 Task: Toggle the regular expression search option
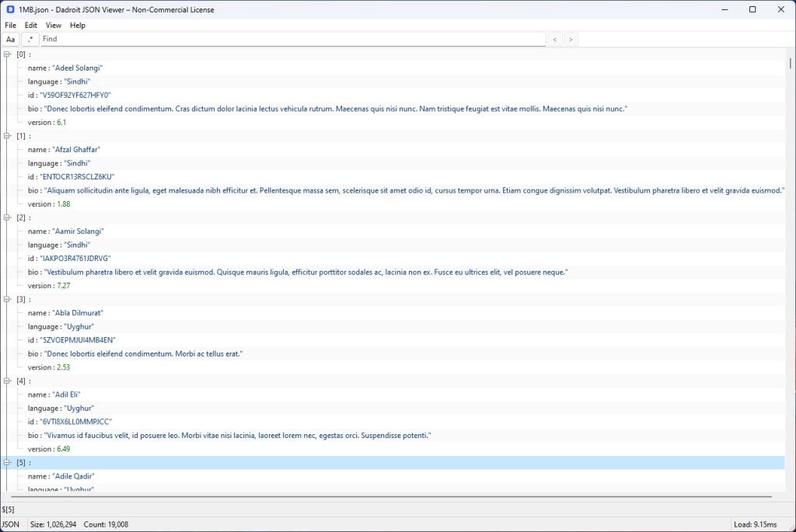[30, 39]
